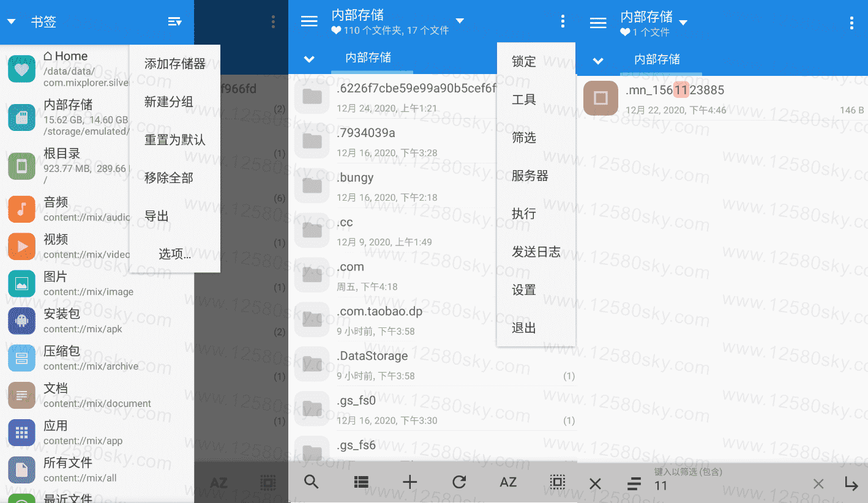Viewport: 868px width, 503px height.
Task: Tap the select-all dashed square icon
Action: pyautogui.click(x=557, y=482)
